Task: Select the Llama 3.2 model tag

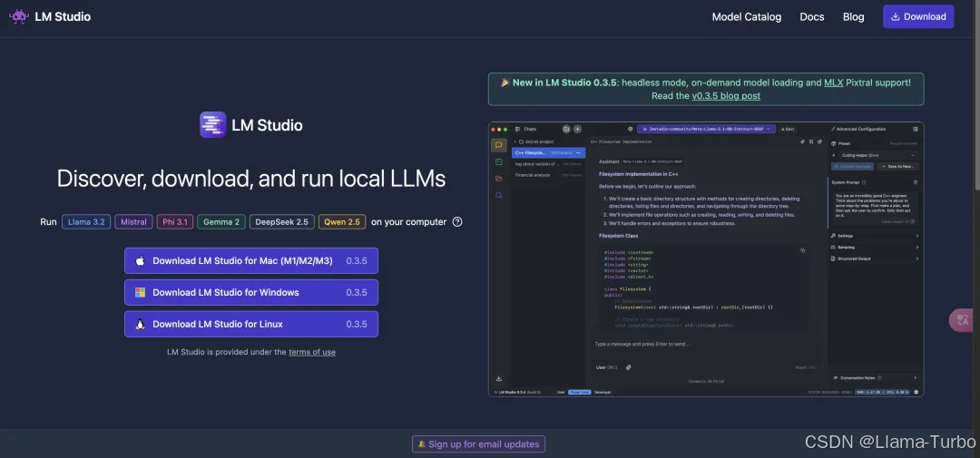Action: tap(86, 222)
